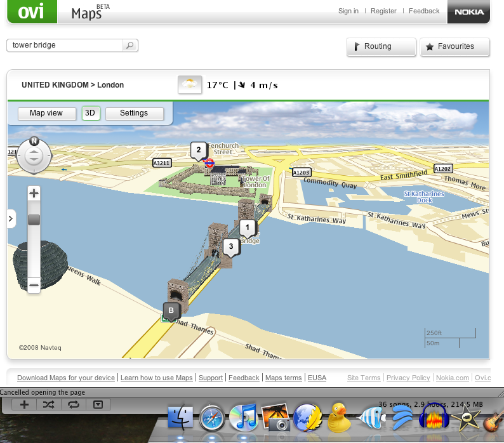504x443 pixels.
Task: Click the Sign in link
Action: [348, 11]
